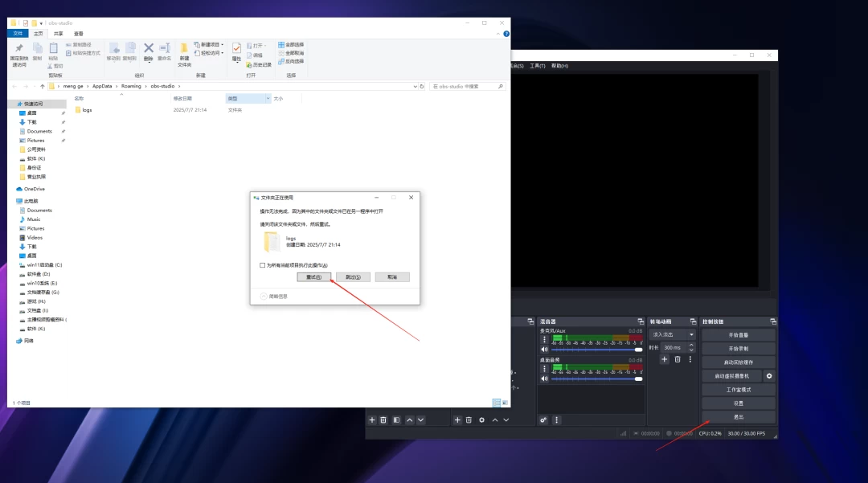Click 全部选择 (select all) in Explorer ribbon

(x=291, y=45)
